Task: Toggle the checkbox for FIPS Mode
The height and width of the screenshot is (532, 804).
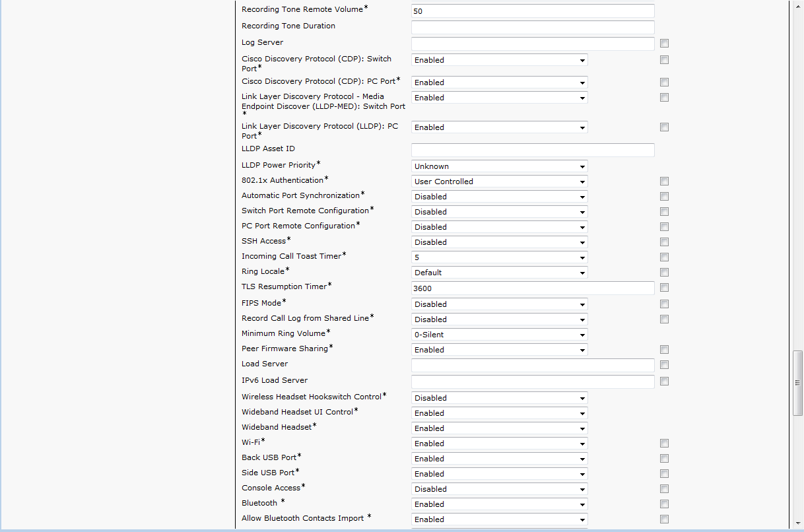Action: pos(664,304)
